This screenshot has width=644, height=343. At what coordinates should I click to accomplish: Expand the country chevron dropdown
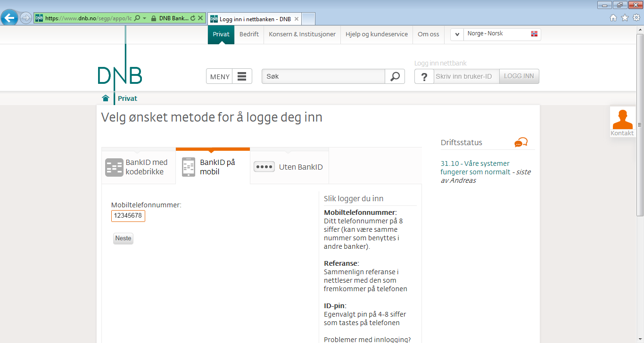(457, 35)
